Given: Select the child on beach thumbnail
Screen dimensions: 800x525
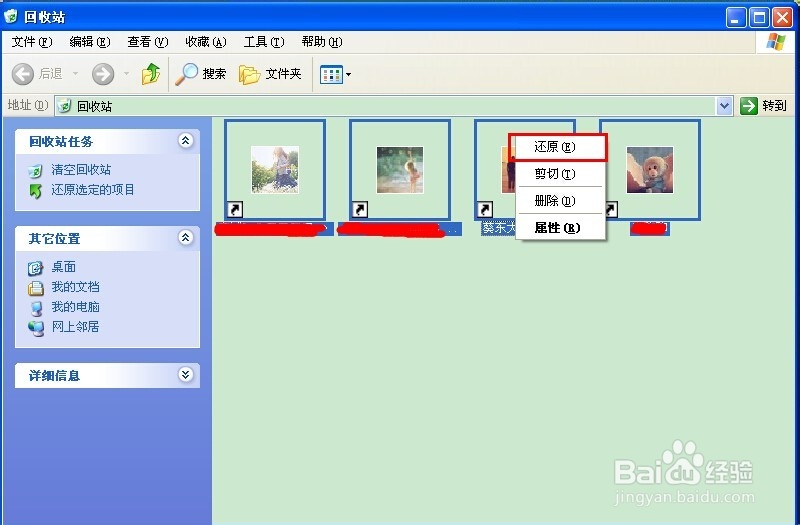Looking at the screenshot, I should (x=400, y=170).
